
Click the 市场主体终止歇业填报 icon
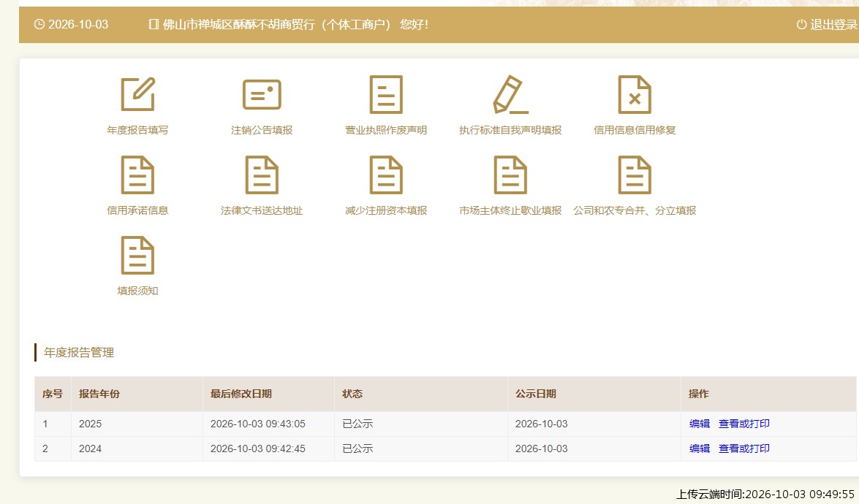pos(510,175)
